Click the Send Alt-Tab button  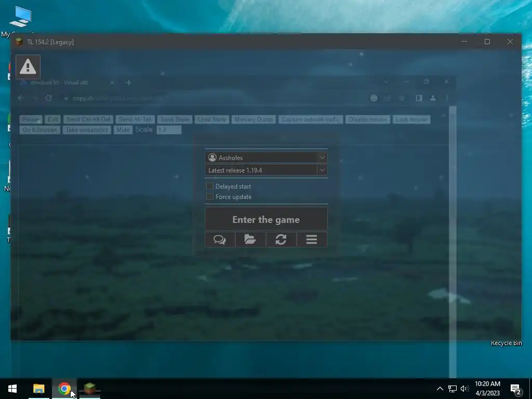[135, 119]
